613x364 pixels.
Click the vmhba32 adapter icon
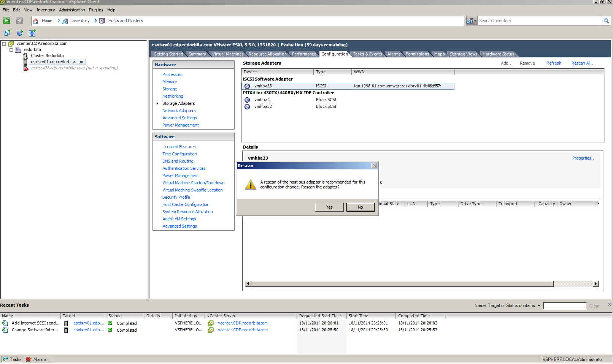pyautogui.click(x=247, y=107)
